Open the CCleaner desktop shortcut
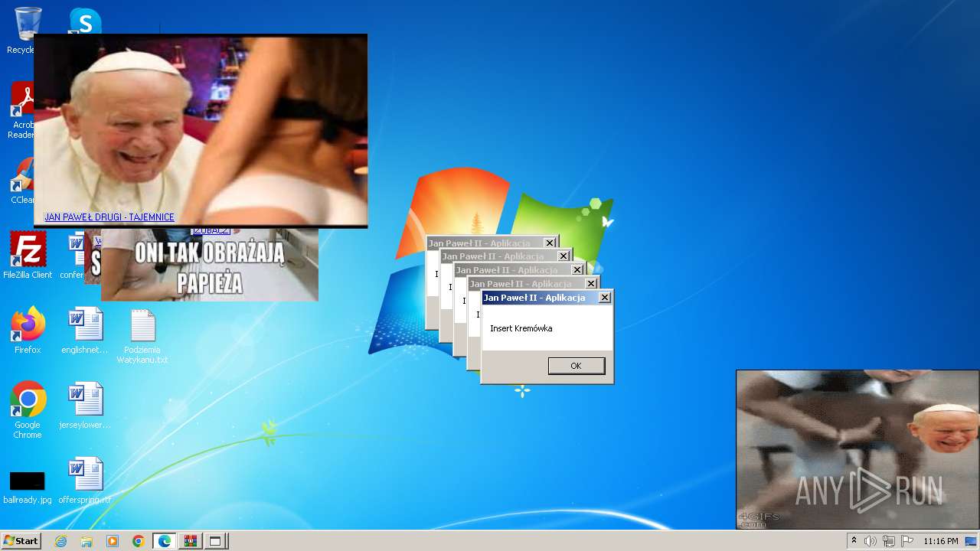The height and width of the screenshot is (551, 980). [x=21, y=181]
